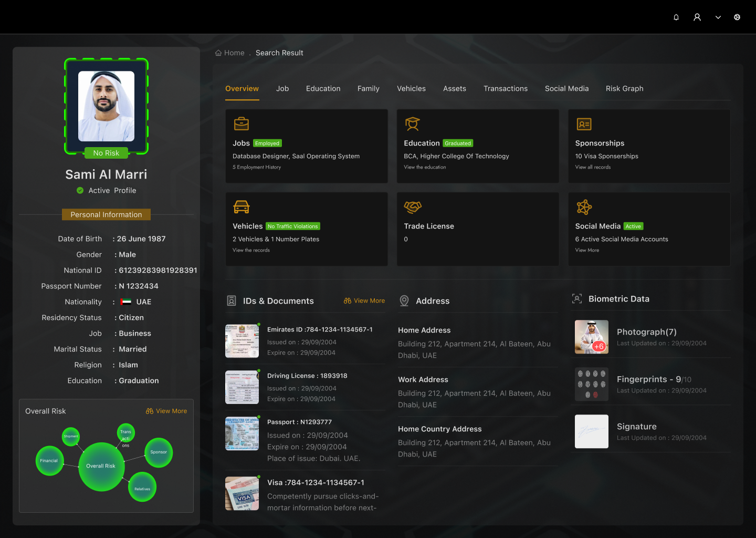This screenshot has width=756, height=538.
Task: Click View More in IDs & Documents
Action: point(364,301)
